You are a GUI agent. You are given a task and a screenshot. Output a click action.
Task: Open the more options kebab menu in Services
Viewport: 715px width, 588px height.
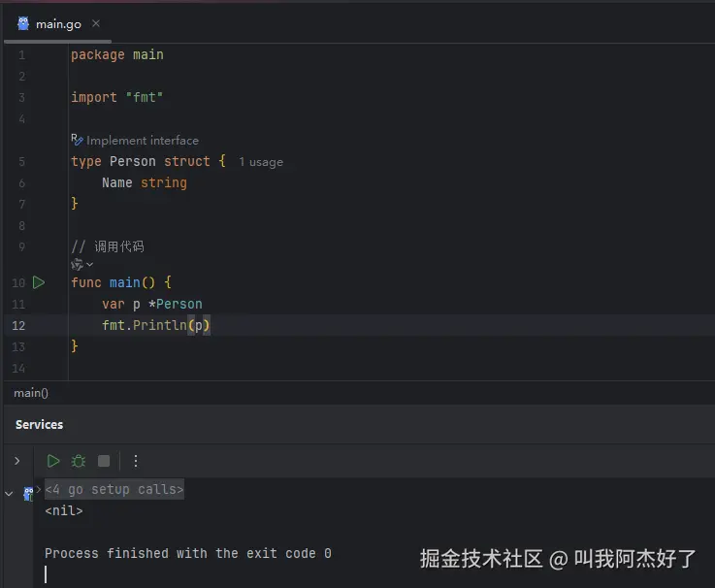click(136, 461)
